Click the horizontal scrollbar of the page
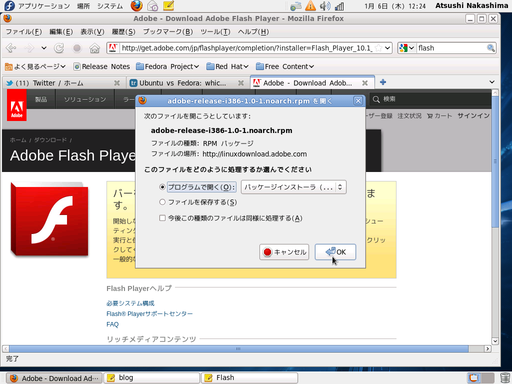512x384 pixels. click(x=239, y=349)
